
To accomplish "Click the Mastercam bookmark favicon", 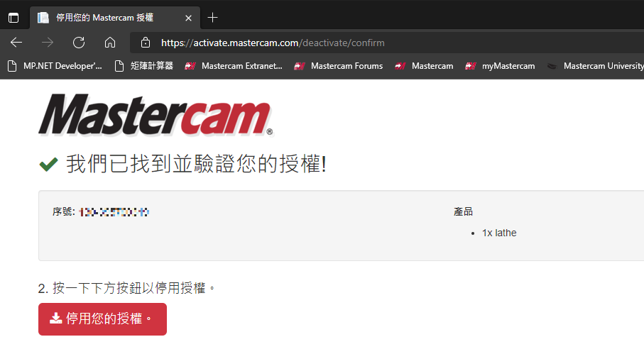I will (400, 66).
